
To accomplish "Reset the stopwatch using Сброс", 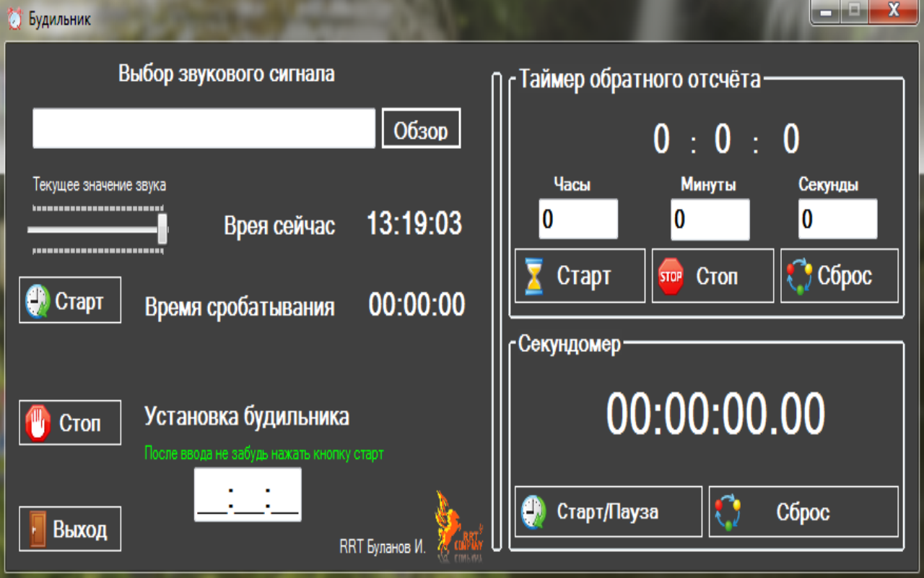I will pyautogui.click(x=803, y=511).
